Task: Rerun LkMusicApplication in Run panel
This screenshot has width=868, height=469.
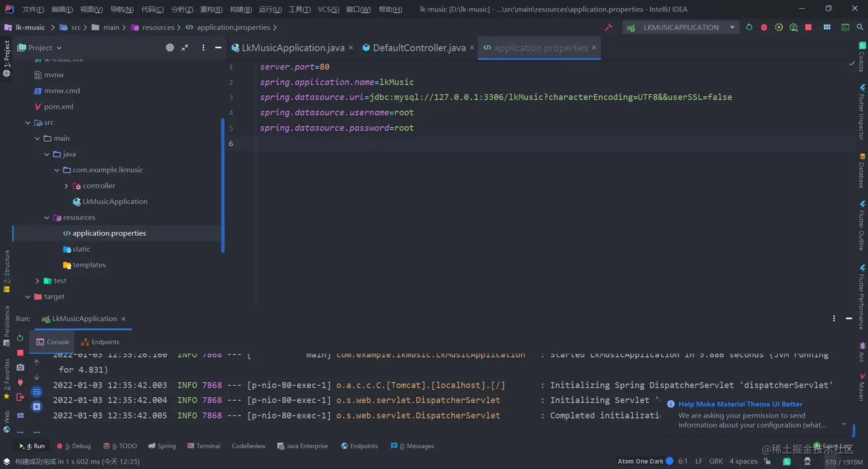Action: (x=20, y=338)
